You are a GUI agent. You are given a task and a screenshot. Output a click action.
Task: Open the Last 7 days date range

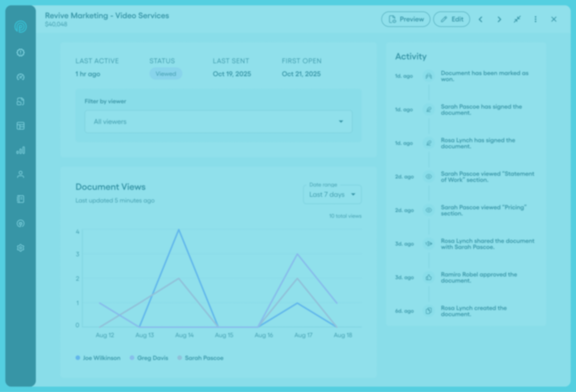tap(332, 194)
